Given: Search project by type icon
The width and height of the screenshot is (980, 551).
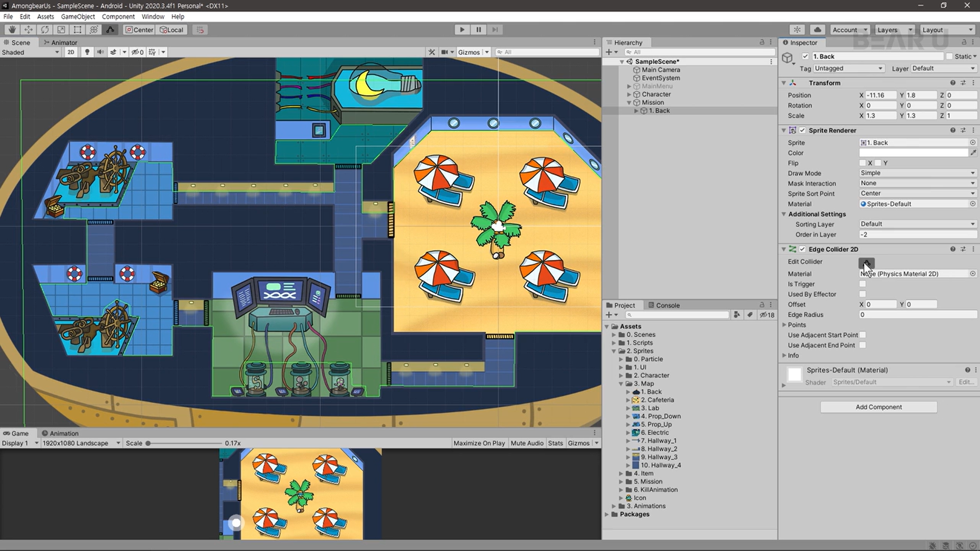Looking at the screenshot, I should pyautogui.click(x=737, y=315).
